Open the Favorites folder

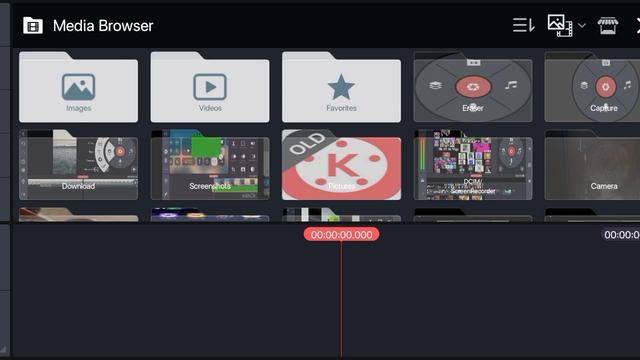click(341, 87)
